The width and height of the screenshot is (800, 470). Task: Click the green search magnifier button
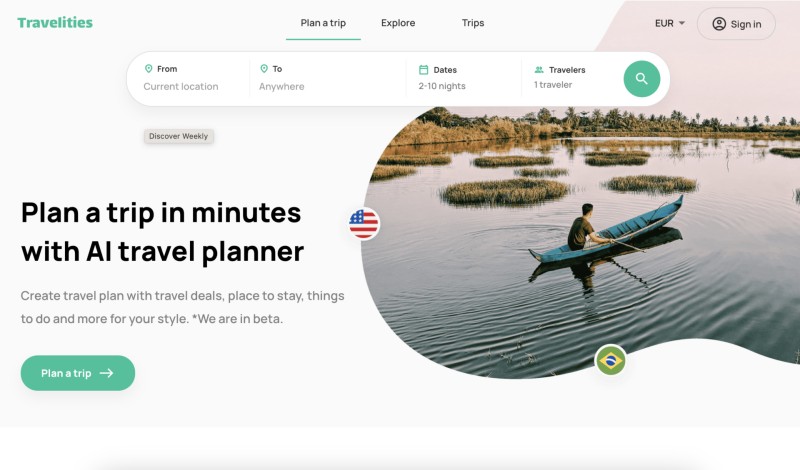click(641, 79)
